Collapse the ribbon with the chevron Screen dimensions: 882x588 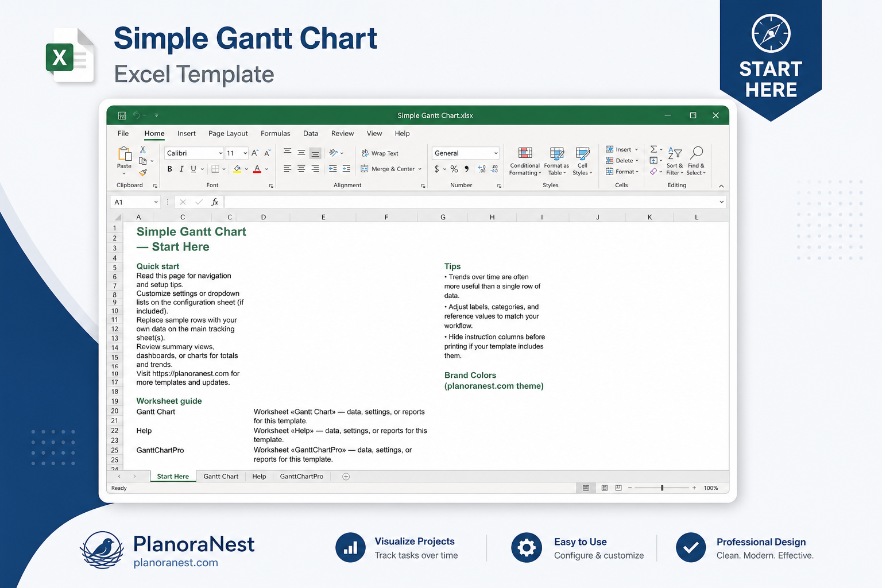(721, 186)
